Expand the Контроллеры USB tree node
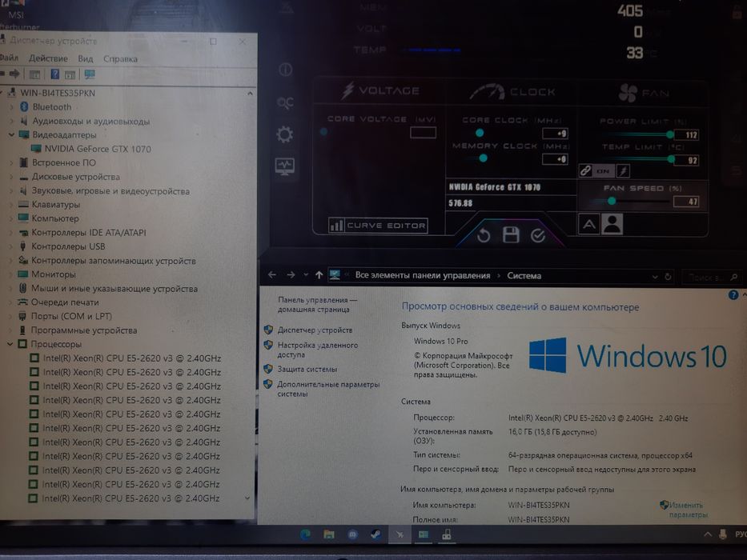The image size is (747, 560). pyautogui.click(x=11, y=246)
